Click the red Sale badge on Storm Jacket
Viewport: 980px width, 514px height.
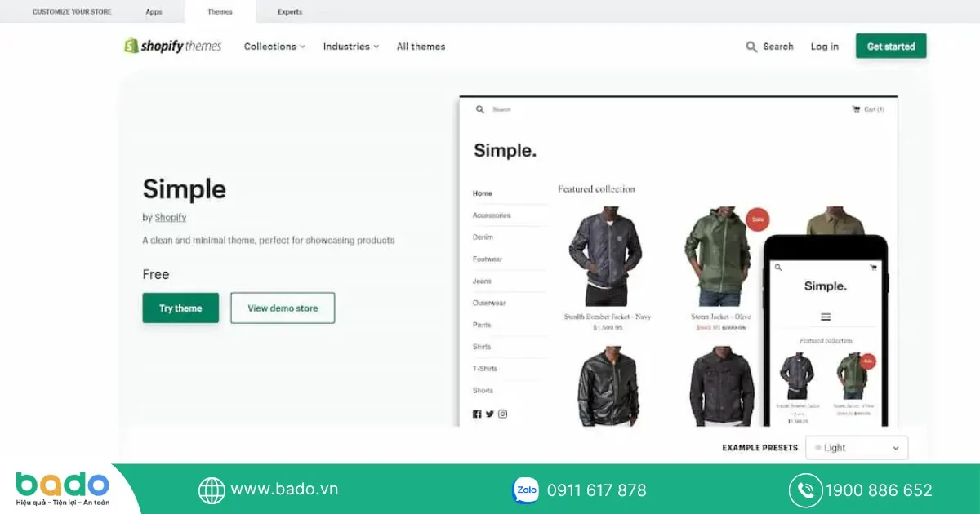[x=758, y=219]
